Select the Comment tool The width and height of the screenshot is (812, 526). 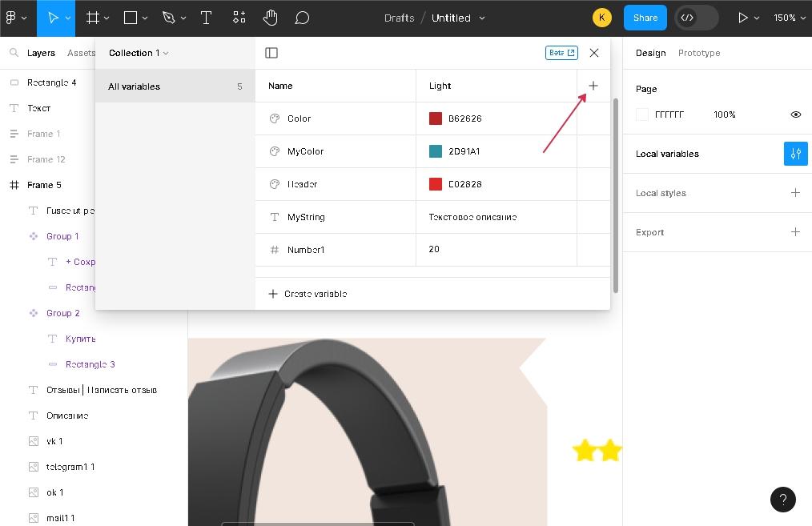(302, 18)
